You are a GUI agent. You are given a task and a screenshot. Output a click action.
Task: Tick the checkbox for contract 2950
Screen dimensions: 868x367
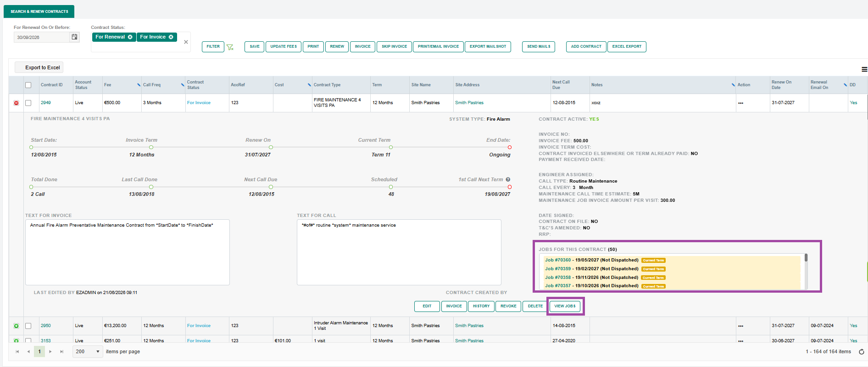click(28, 326)
